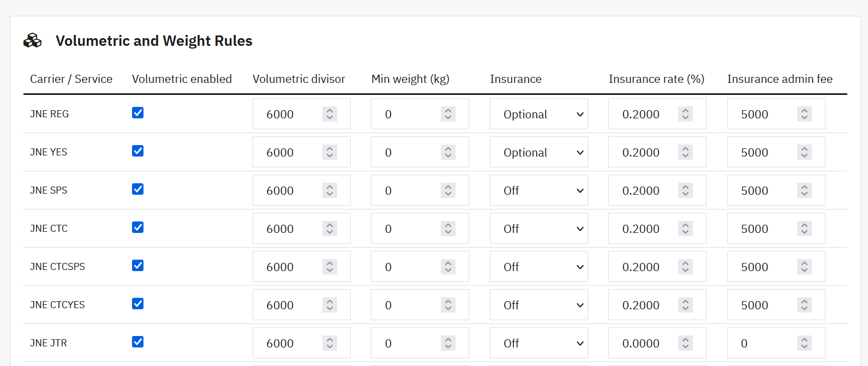868x366 pixels.
Task: Expand Insurance select for JNE CTC
Action: [538, 229]
